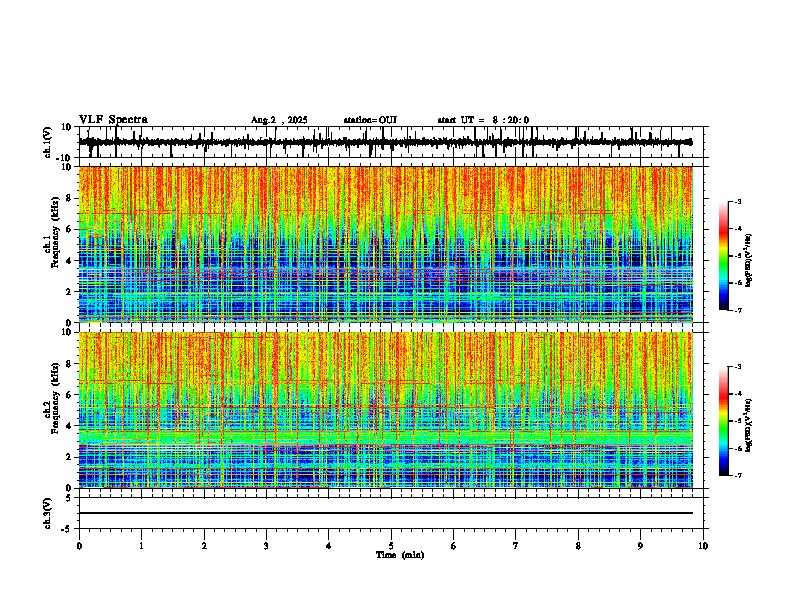Screen dimensions: 792x612
Task: Click the ch.2 spectrogram 2 kHz tick label
Action: point(70,457)
